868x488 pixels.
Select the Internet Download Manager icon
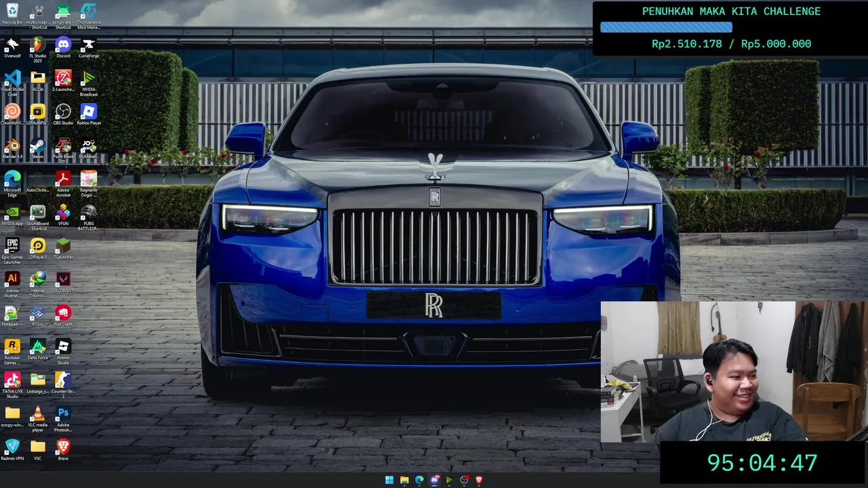pyautogui.click(x=38, y=285)
